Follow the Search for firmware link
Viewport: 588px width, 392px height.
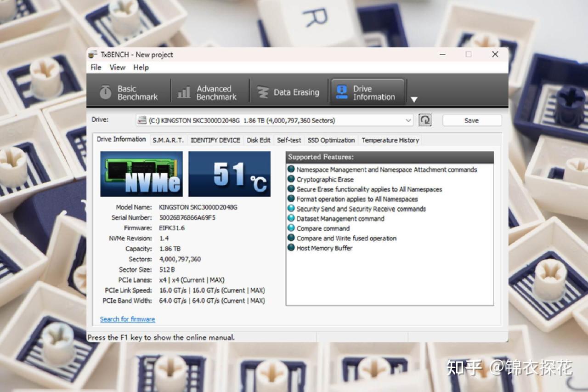(127, 319)
